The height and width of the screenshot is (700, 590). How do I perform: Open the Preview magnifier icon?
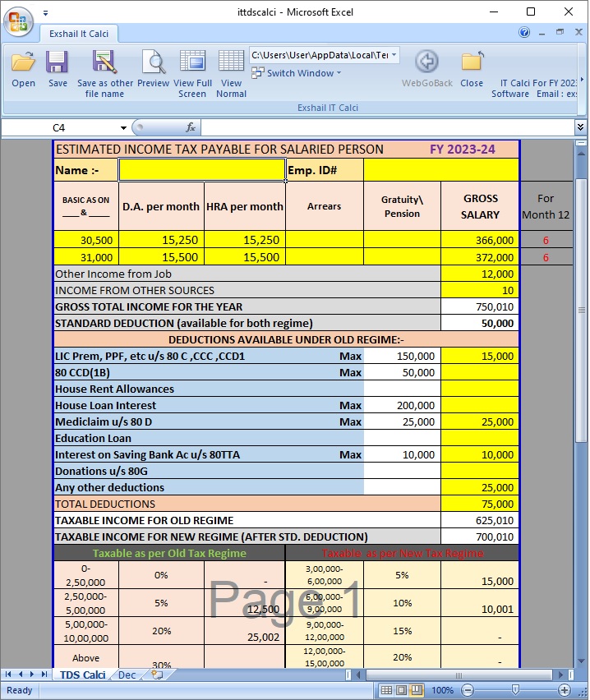153,63
